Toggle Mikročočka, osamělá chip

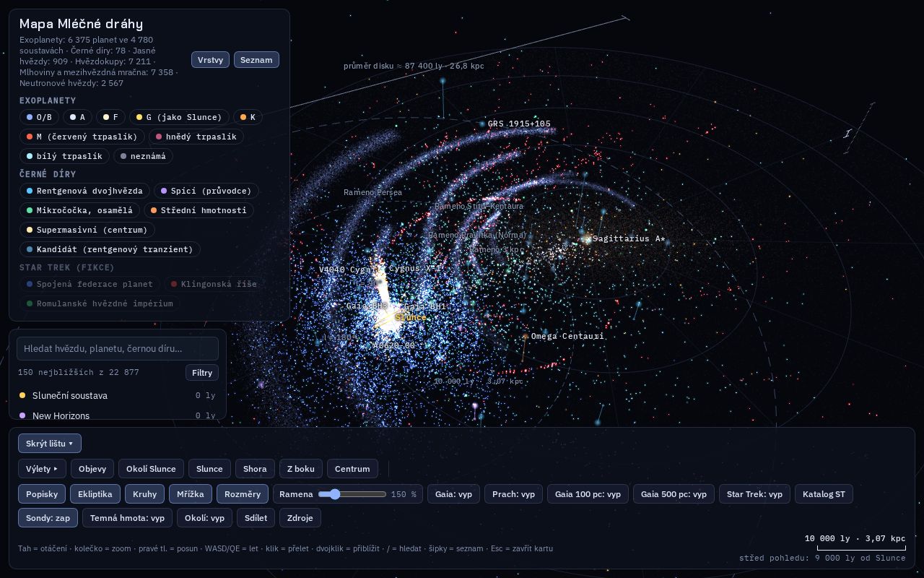click(79, 210)
